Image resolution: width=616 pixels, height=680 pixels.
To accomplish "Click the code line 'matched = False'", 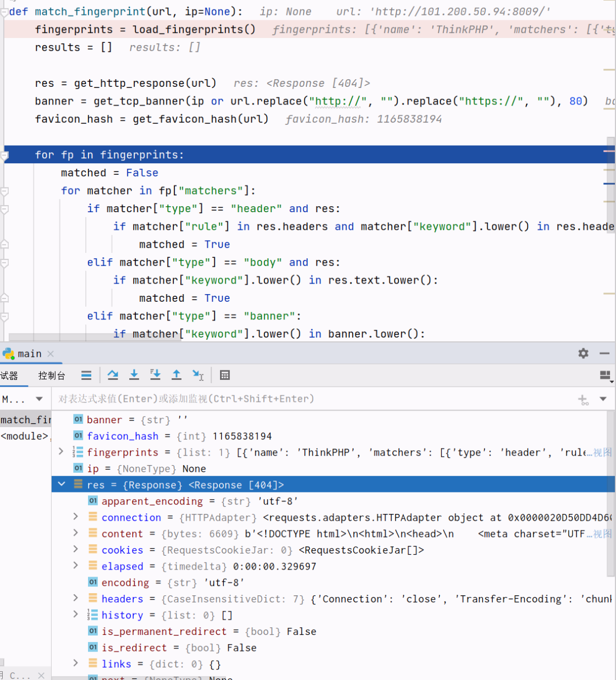I will click(109, 173).
